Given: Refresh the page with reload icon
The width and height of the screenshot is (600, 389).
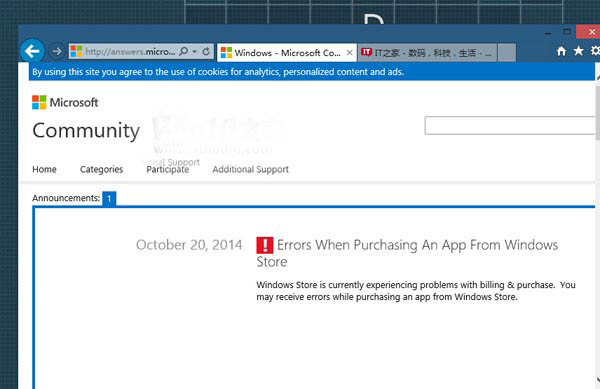Looking at the screenshot, I should point(206,51).
